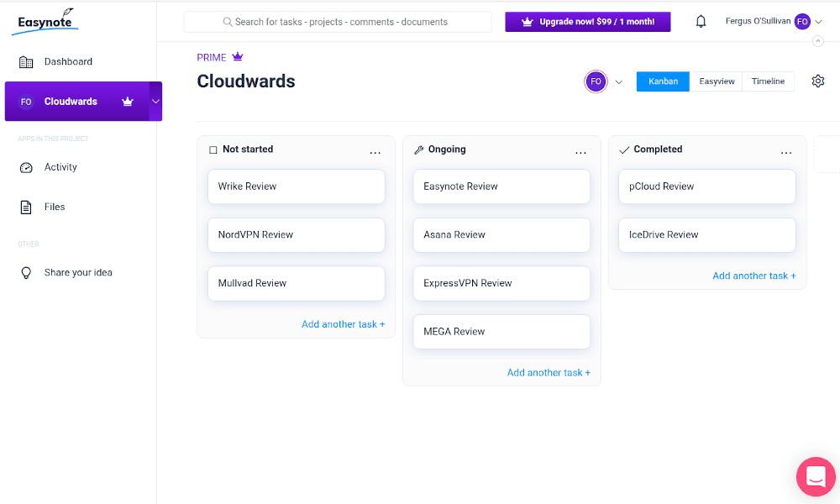Collapse the header with the circled arrow
The height and width of the screenshot is (504, 840).
tap(817, 41)
